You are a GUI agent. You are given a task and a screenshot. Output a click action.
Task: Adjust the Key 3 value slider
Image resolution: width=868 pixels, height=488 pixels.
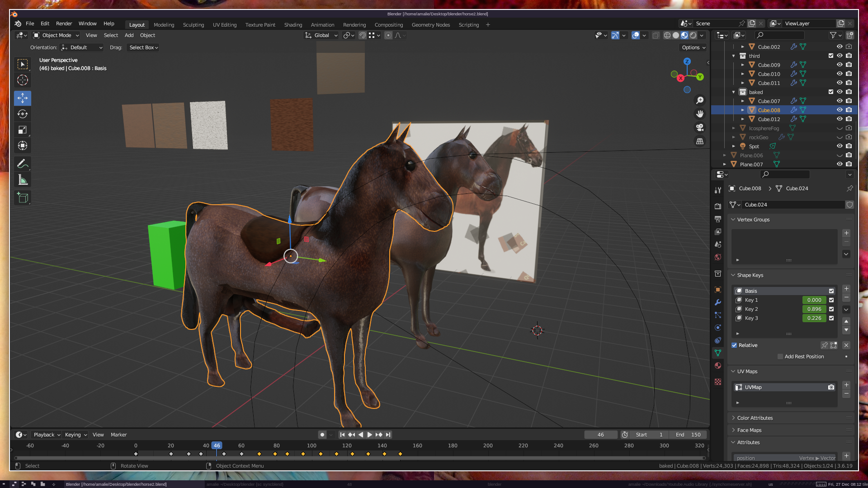pos(814,318)
